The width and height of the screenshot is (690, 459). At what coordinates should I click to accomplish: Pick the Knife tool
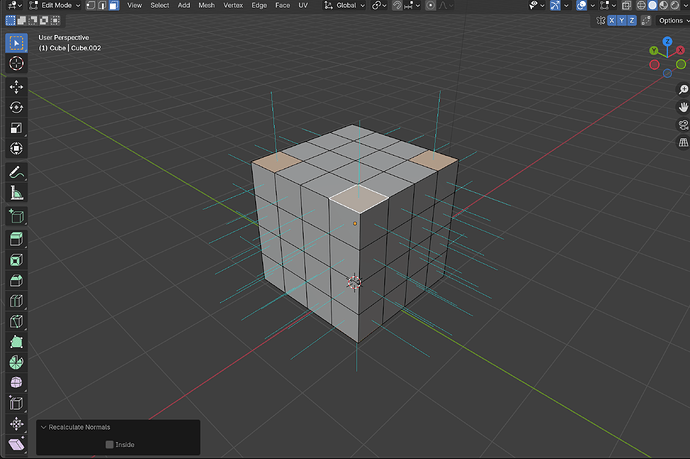tap(16, 321)
